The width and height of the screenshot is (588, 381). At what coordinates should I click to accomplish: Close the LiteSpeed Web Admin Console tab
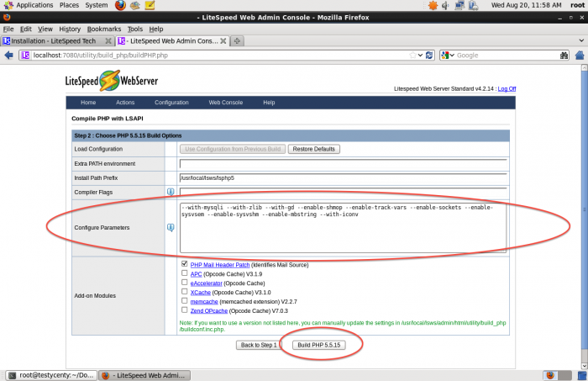coord(223,41)
